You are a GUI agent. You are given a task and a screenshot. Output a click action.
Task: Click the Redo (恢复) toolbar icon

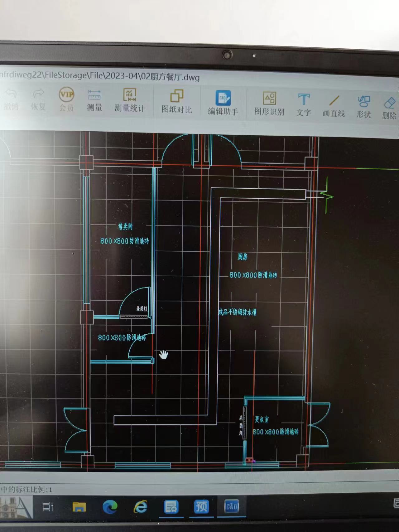click(x=38, y=100)
